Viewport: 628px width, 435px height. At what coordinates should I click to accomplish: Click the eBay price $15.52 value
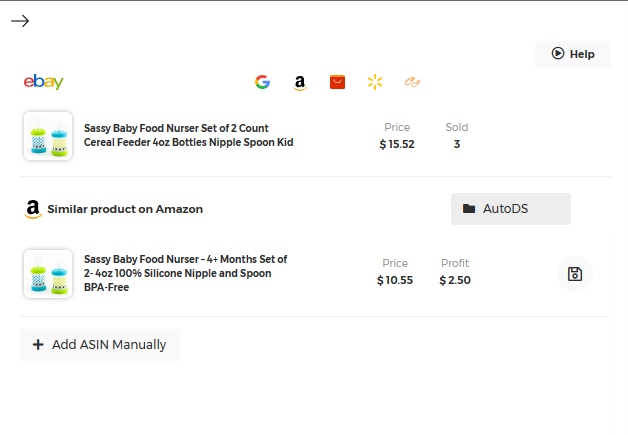pos(397,144)
